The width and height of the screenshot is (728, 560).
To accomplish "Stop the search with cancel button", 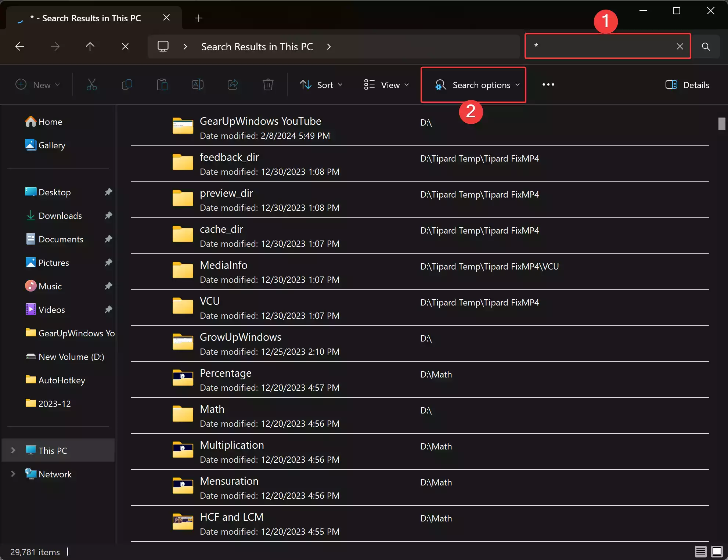I will 125,47.
